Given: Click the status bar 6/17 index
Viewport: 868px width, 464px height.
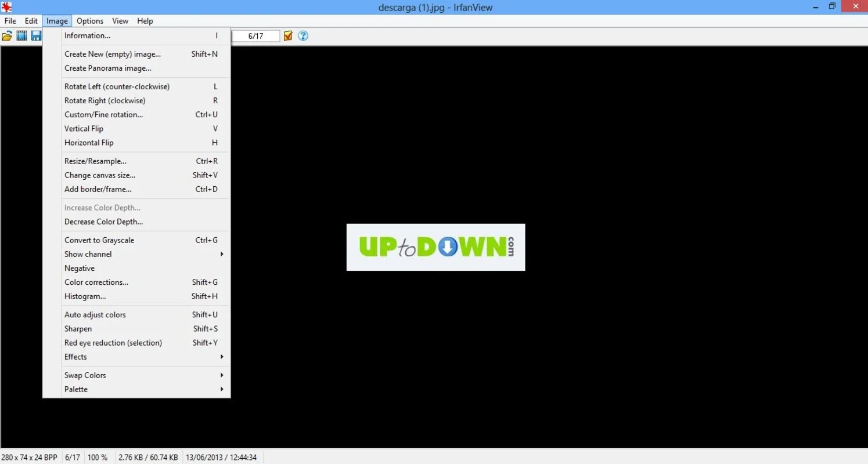Looking at the screenshot, I should 73,457.
